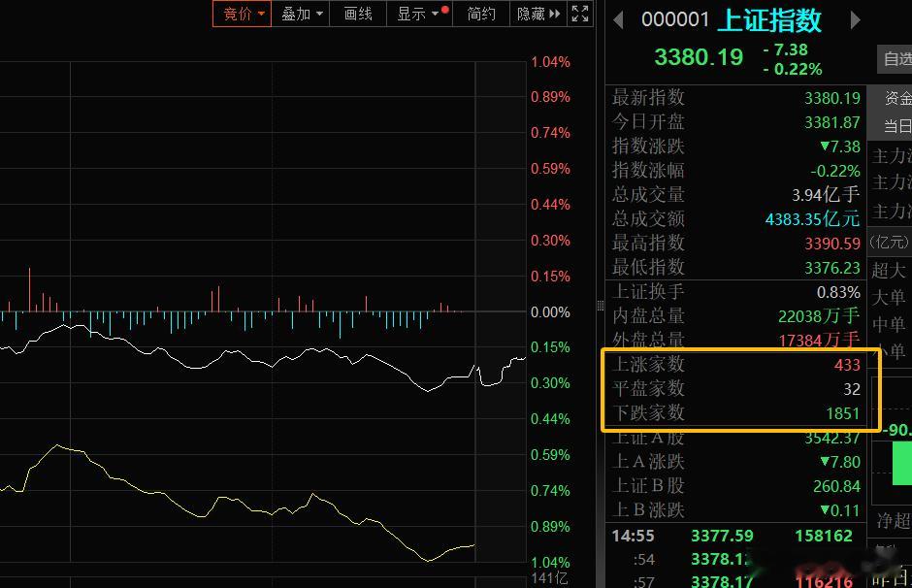Click tick price 3377.59

pyautogui.click(x=722, y=536)
